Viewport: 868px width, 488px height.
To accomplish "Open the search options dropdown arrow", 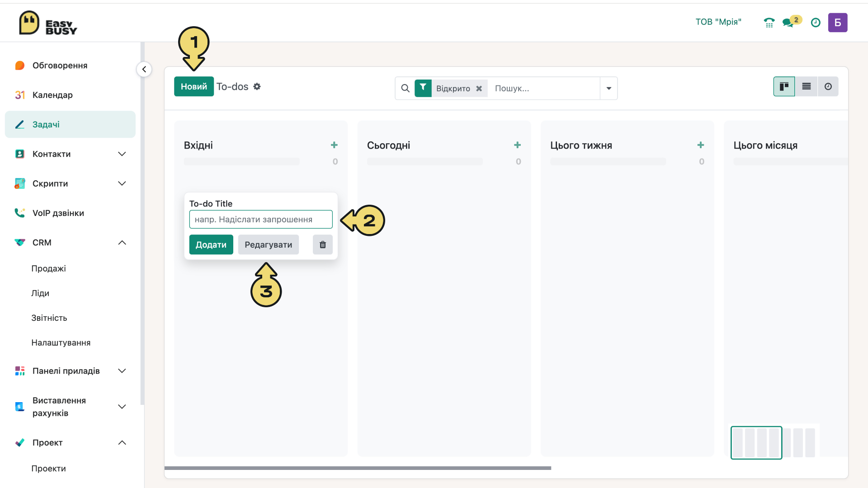I will click(x=609, y=88).
